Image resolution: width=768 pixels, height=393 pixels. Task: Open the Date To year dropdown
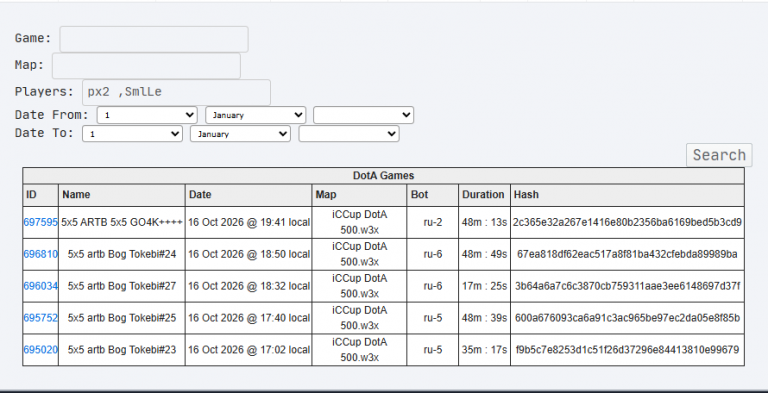(x=349, y=134)
